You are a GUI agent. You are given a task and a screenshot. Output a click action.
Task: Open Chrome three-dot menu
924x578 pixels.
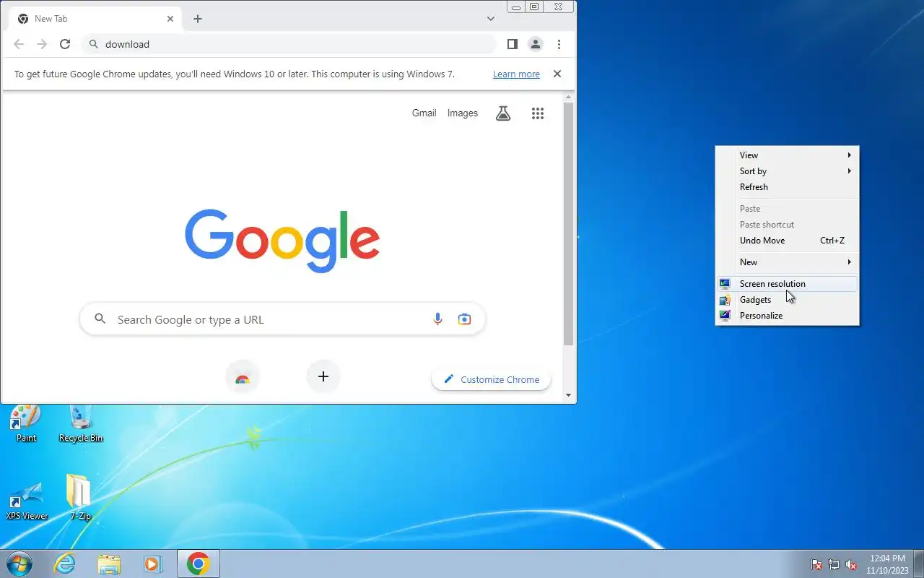pos(559,44)
